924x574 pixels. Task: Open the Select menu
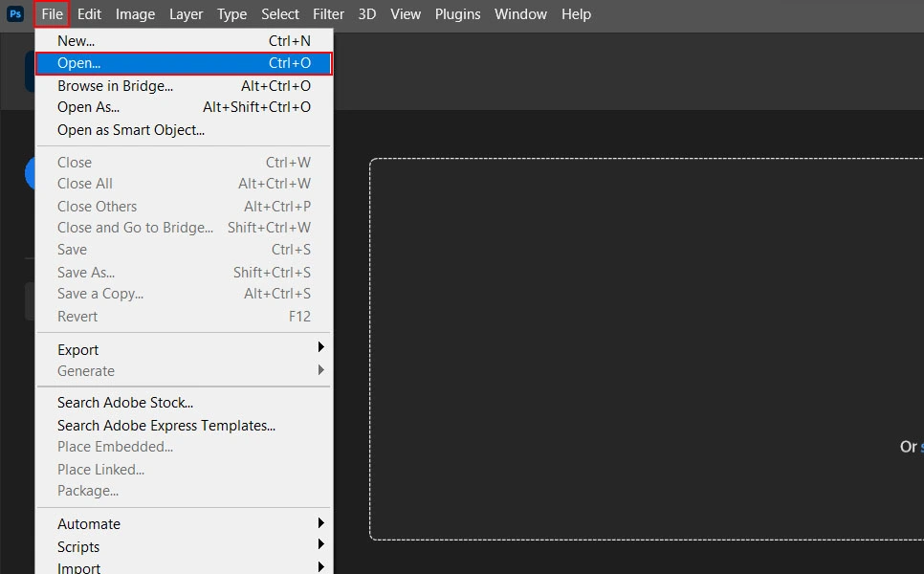(x=280, y=14)
